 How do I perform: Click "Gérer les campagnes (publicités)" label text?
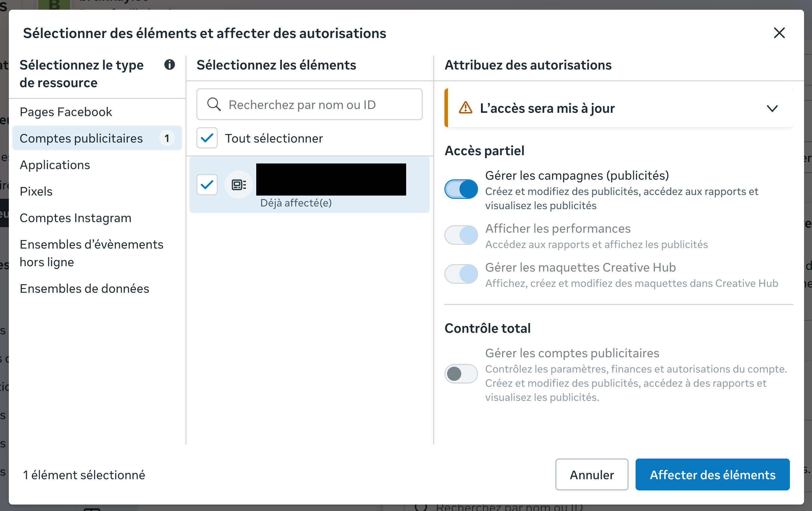click(x=577, y=176)
